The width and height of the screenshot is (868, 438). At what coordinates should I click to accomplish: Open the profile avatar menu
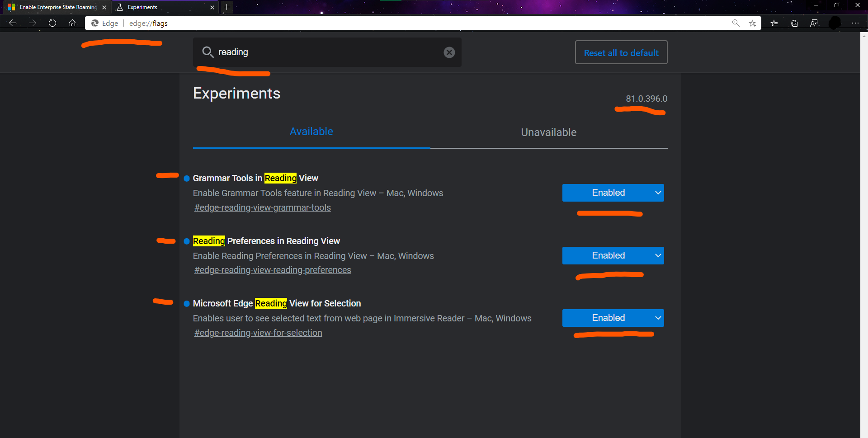[834, 23]
